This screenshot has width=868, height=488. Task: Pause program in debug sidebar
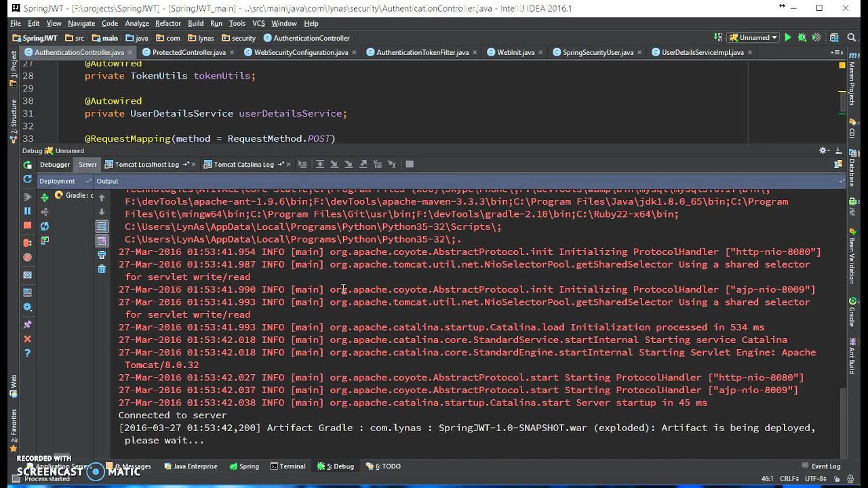[x=27, y=211]
